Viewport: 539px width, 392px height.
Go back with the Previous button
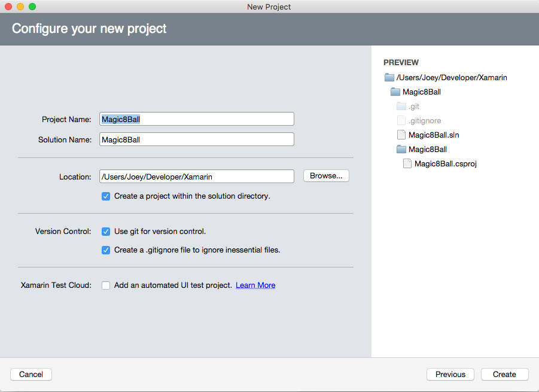[x=450, y=374]
